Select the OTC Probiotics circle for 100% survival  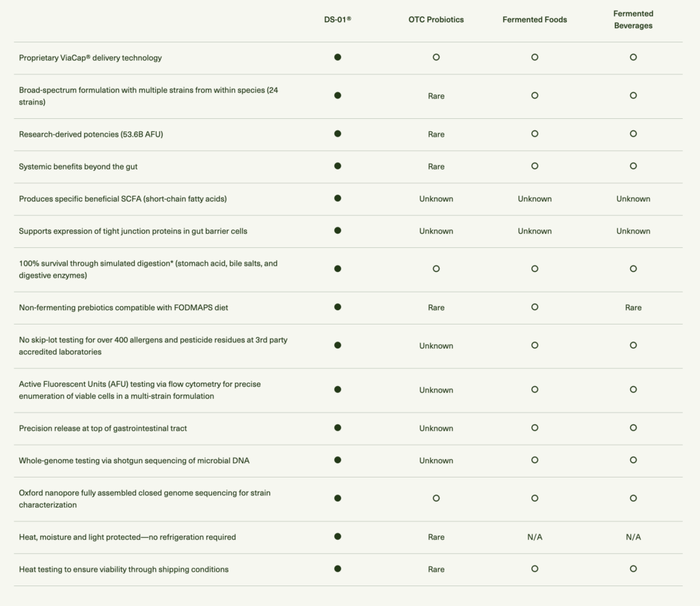click(x=436, y=268)
